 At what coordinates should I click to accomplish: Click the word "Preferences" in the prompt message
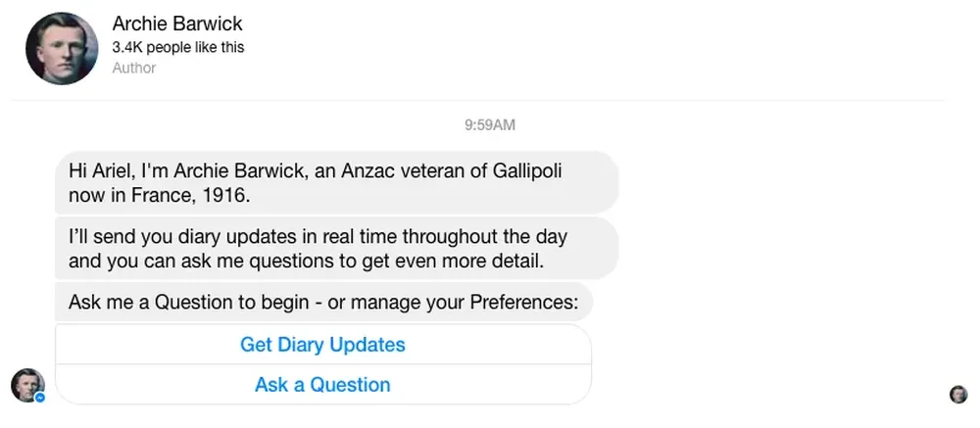tap(527, 303)
